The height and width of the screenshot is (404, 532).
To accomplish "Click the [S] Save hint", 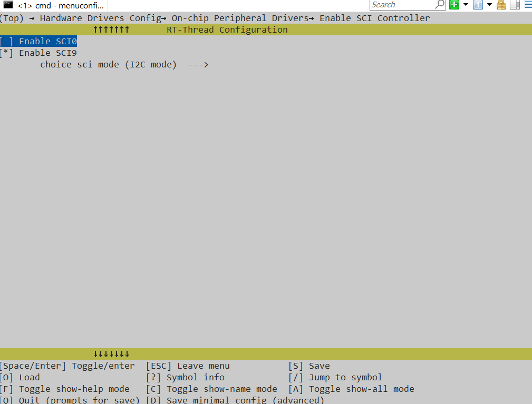I will pyautogui.click(x=309, y=366).
